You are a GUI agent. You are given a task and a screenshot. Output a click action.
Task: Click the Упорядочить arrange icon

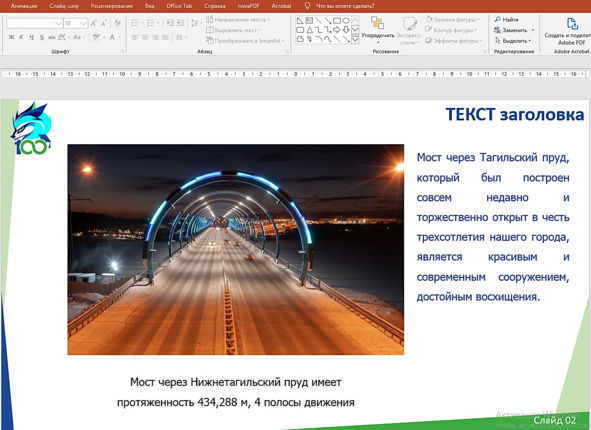pos(377,29)
